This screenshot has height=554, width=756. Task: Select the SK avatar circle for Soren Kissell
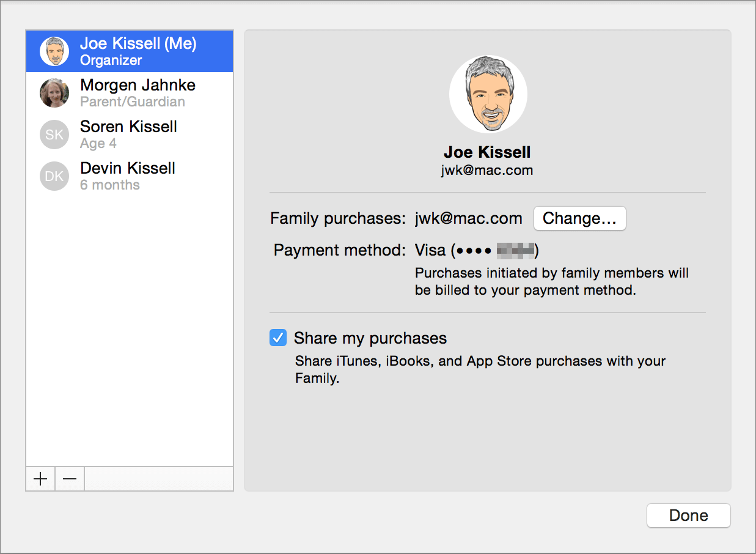(x=54, y=134)
